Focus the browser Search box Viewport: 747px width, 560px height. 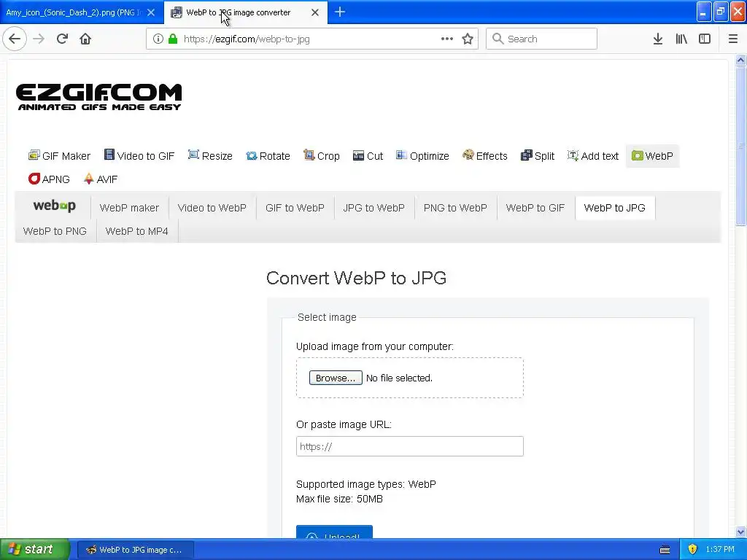coord(542,39)
